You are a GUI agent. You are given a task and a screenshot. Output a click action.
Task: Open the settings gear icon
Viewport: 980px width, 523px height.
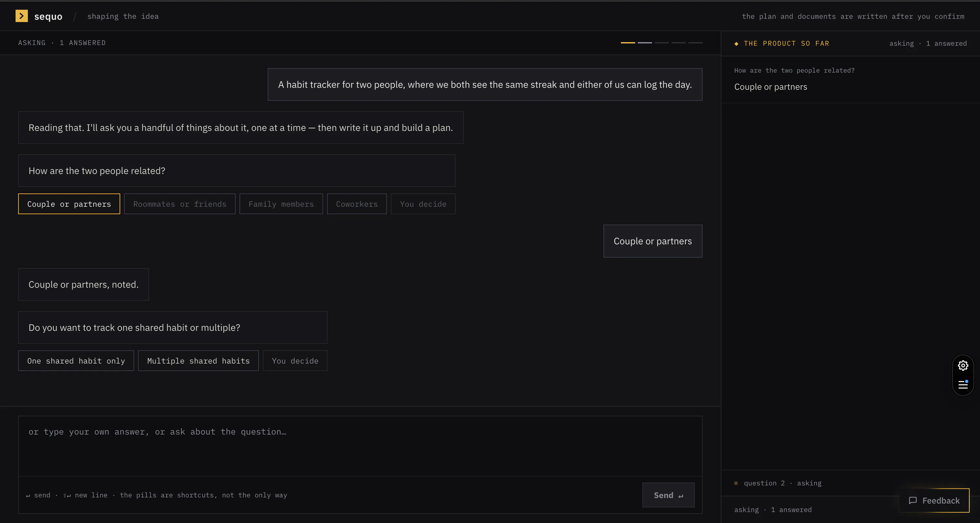pyautogui.click(x=963, y=366)
